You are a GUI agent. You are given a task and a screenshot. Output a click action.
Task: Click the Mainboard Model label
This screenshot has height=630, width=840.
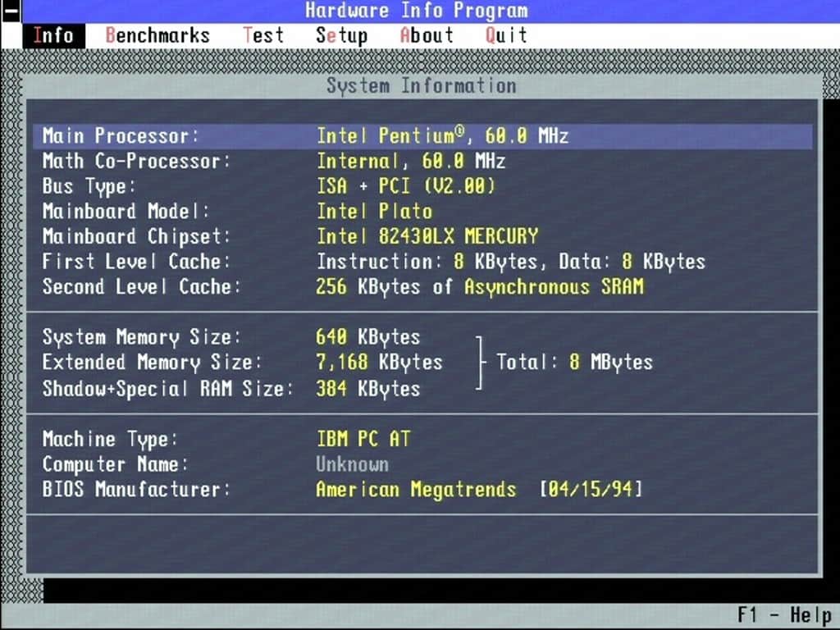click(x=126, y=211)
